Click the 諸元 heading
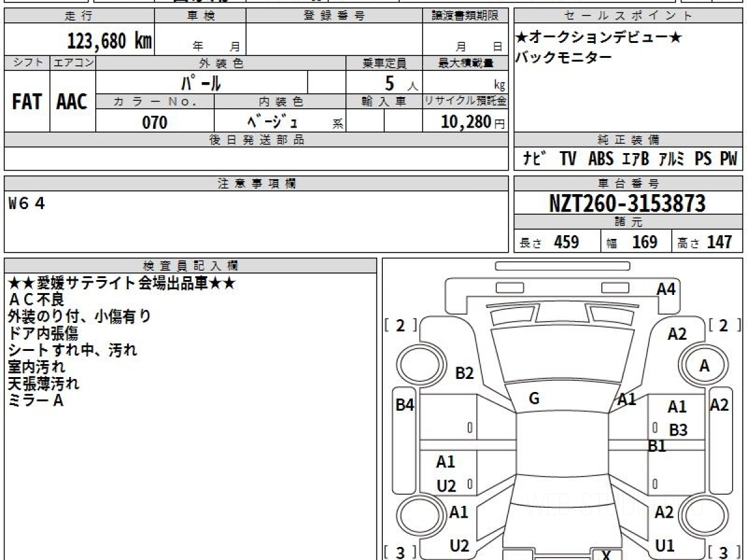 pos(628,222)
